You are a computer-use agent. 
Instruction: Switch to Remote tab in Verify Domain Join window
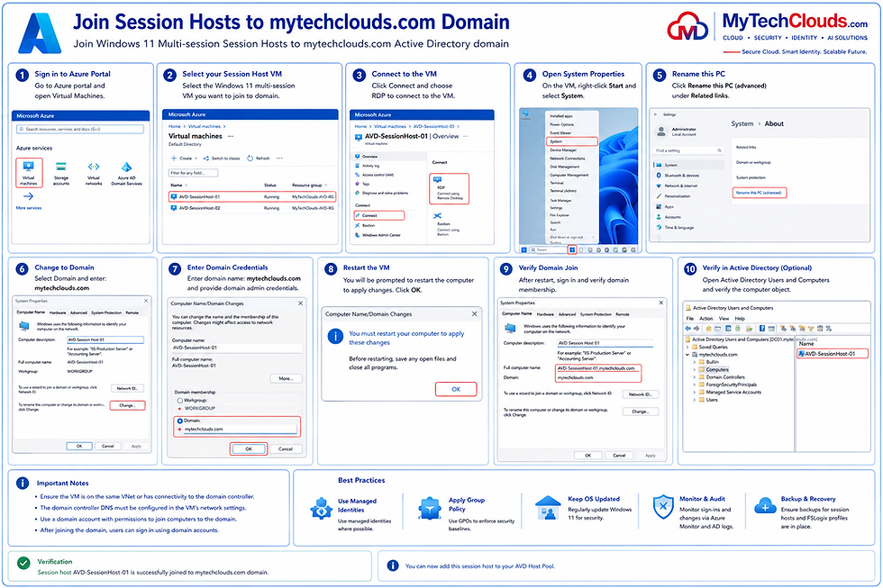[623, 314]
